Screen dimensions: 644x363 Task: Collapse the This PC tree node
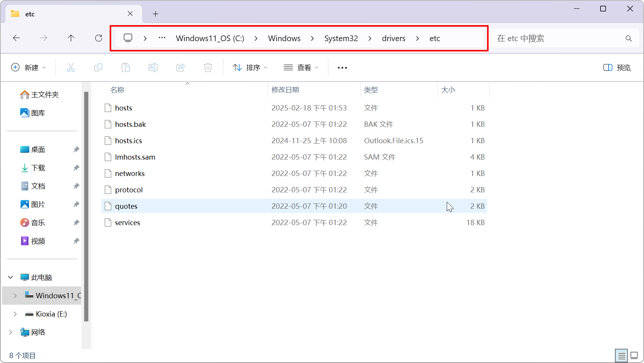(x=11, y=277)
